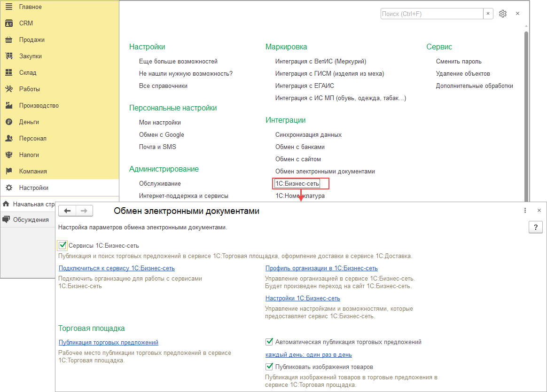
Task: Open Синхронизация данных
Action: pyautogui.click(x=308, y=135)
